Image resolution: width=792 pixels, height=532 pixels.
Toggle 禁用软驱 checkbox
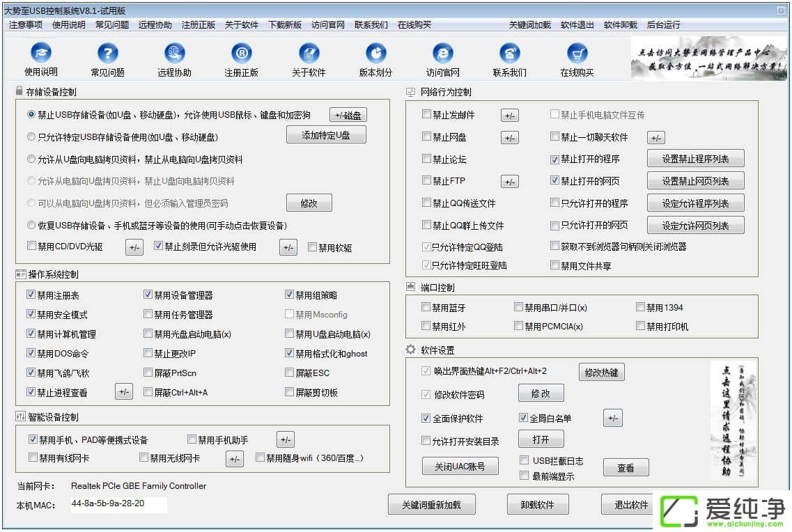[312, 247]
